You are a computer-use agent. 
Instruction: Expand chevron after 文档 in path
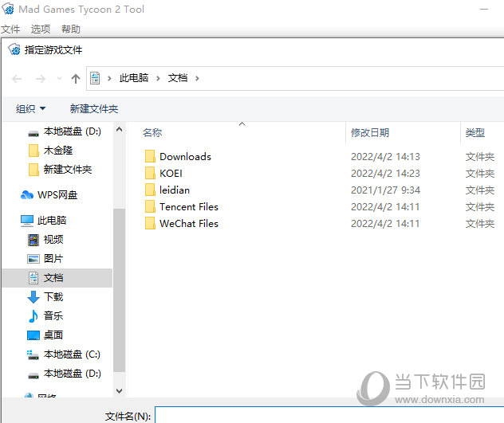[x=197, y=78]
